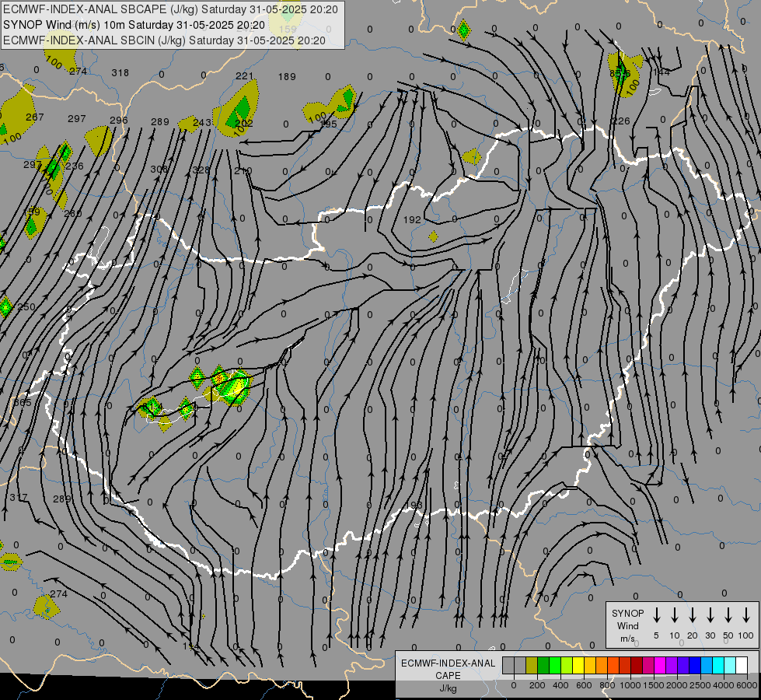Pick the magenta swatch right of 1500 tick

(x=660, y=666)
